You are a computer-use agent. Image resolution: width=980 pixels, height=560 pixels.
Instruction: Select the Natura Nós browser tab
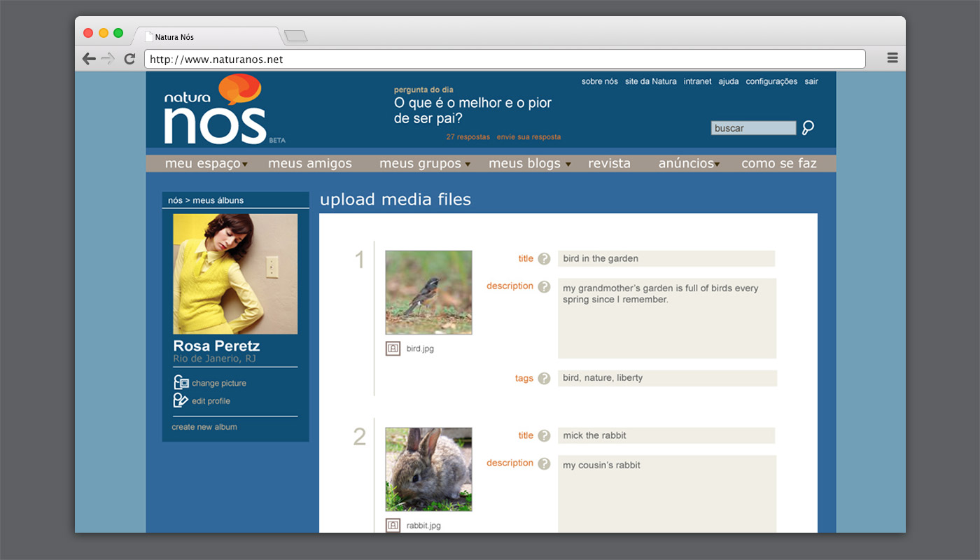[x=208, y=36]
